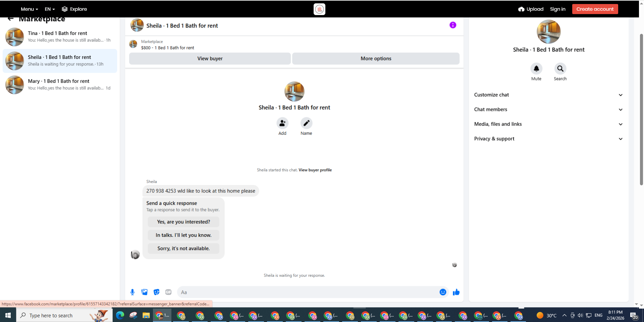Expand Chat members section
Viewport: 644px width, 322px height.
(x=549, y=110)
